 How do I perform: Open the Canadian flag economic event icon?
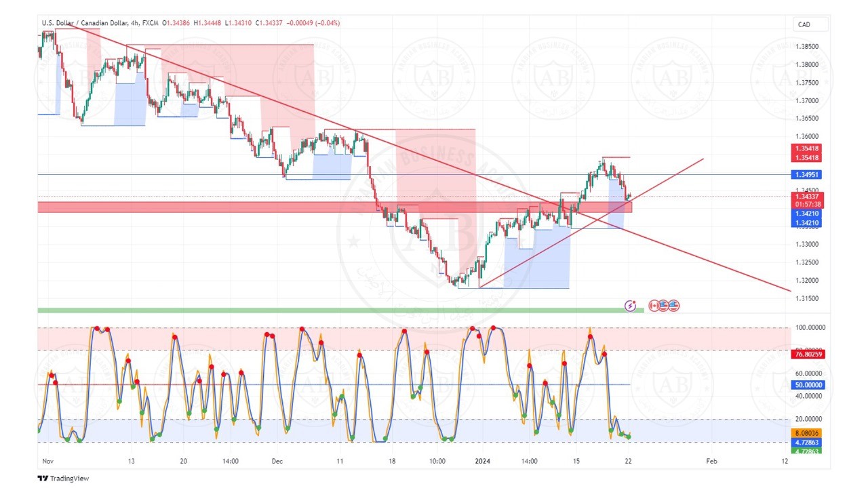[x=654, y=306]
